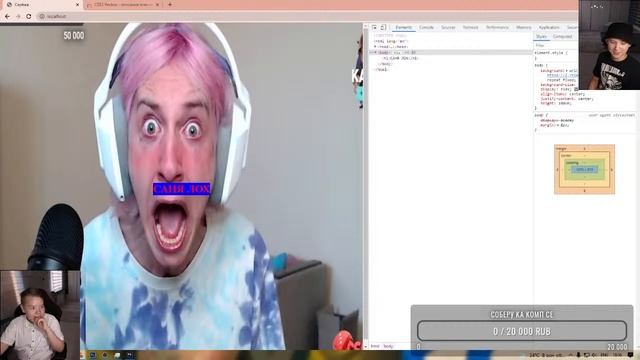This screenshot has height=360, width=640.
Task: Select the closing body tag line
Action: [x=386, y=64]
